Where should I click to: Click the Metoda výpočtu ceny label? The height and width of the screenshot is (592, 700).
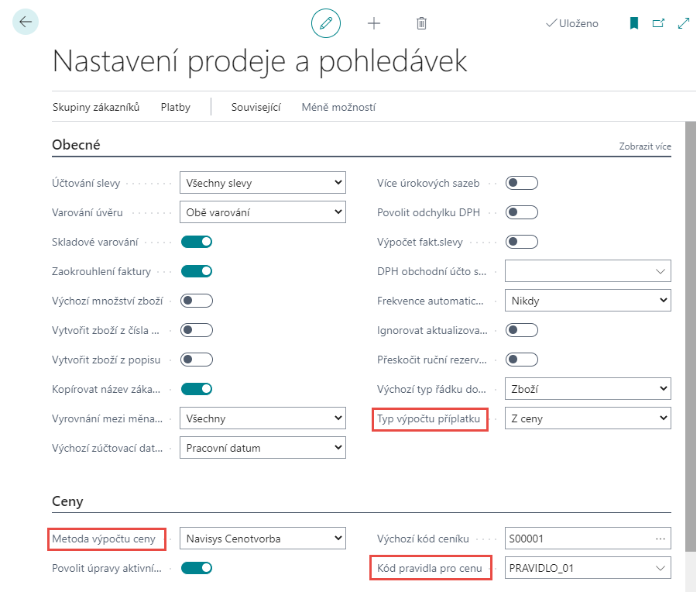tap(104, 539)
